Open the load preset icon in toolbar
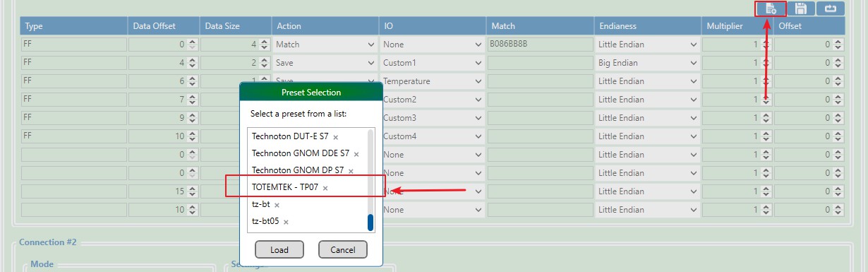The height and width of the screenshot is (272, 868). (771, 9)
